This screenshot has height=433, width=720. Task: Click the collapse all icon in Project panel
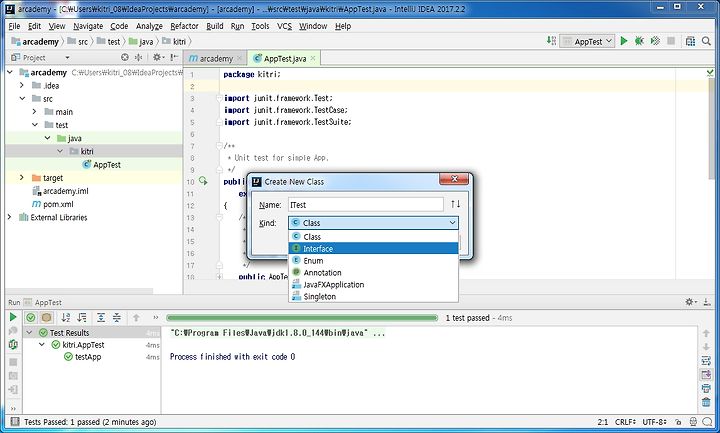tap(138, 57)
